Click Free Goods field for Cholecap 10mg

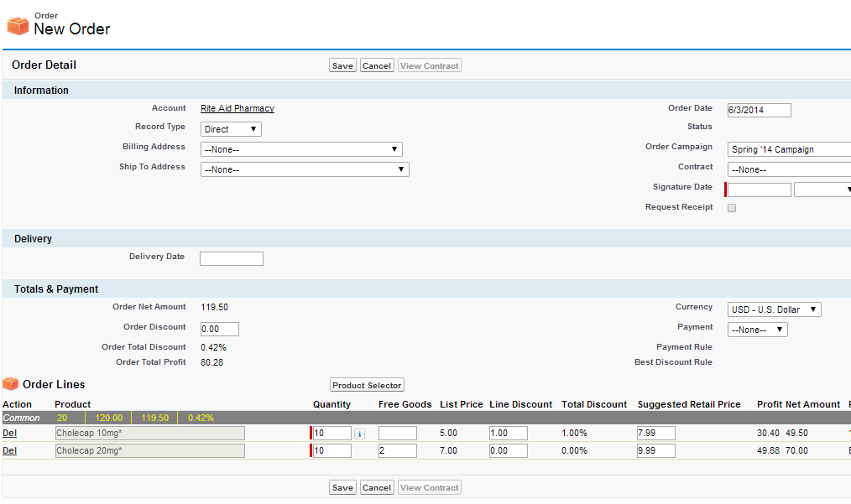[397, 433]
